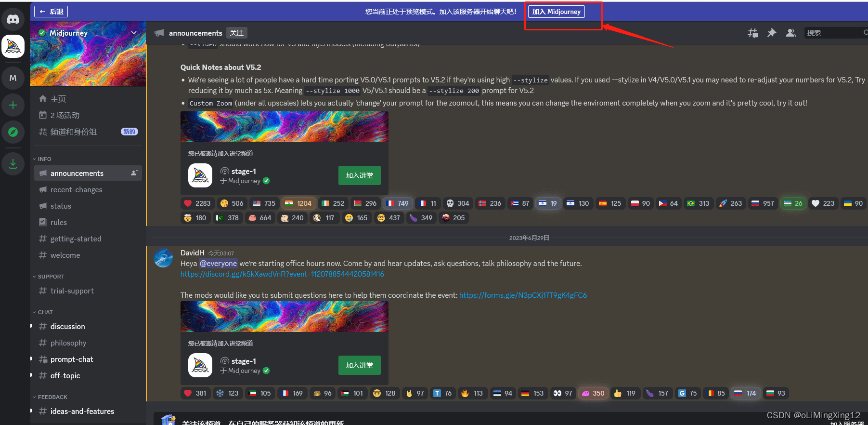Open the prompt-chat channel
The width and height of the screenshot is (868, 425).
pyautogui.click(x=88, y=359)
